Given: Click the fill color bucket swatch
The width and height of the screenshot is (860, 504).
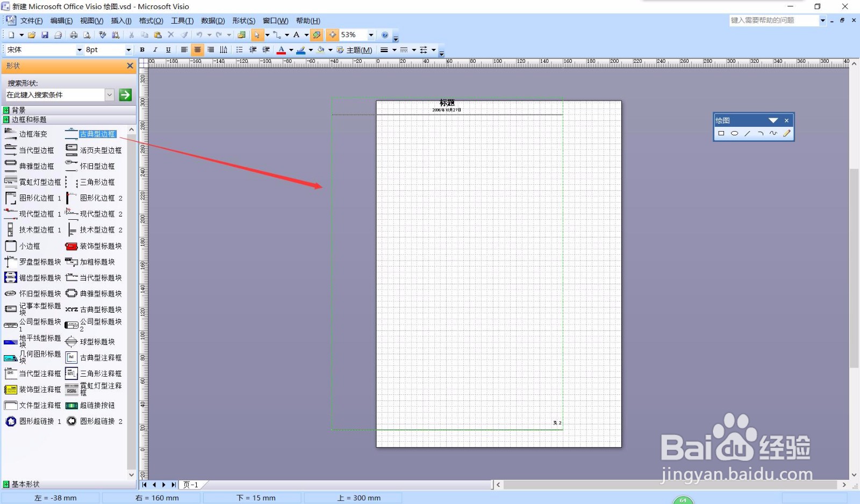Looking at the screenshot, I should 321,50.
